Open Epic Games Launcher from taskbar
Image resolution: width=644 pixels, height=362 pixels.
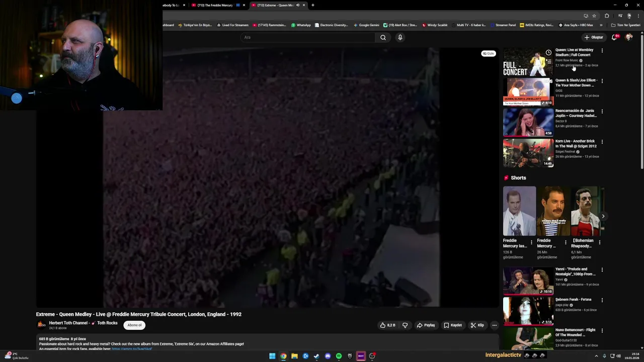coord(350,356)
